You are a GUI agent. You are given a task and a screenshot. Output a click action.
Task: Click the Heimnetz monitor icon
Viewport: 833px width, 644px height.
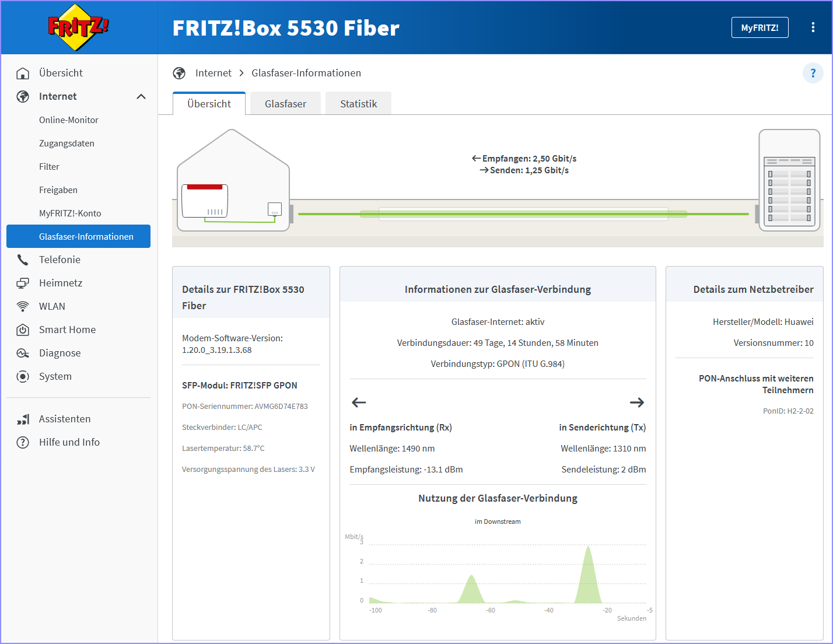tap(23, 283)
